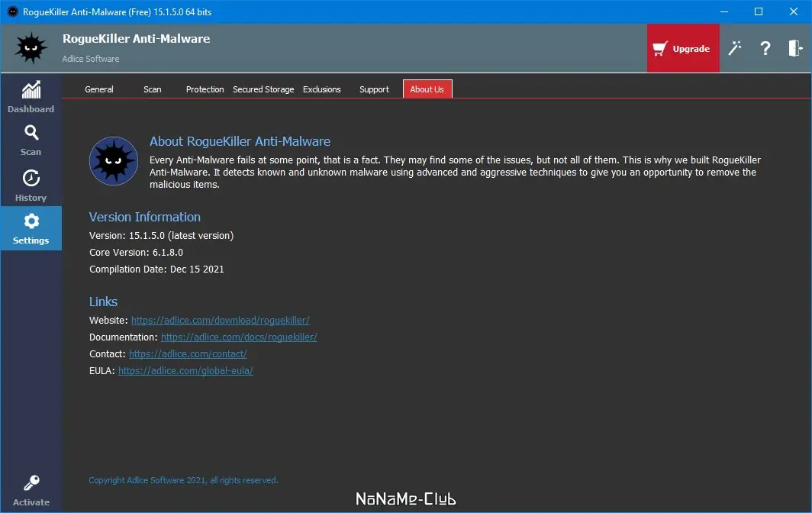The width and height of the screenshot is (812, 513).
Task: Click the red Upgrade cart button
Action: point(682,48)
